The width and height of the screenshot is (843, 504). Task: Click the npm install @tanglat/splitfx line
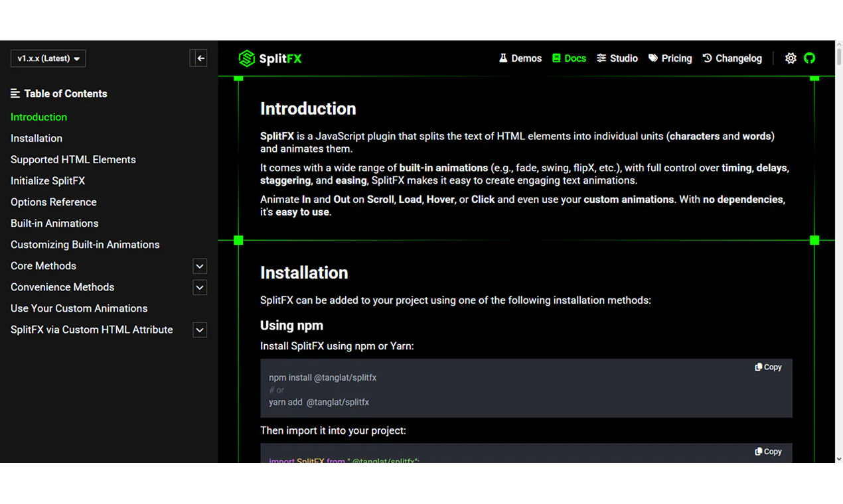click(x=323, y=377)
